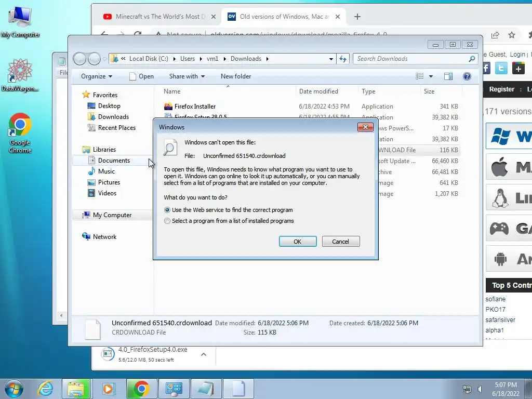
Task: Open recent pages dropdown beside nav arrows
Action: pos(104,59)
